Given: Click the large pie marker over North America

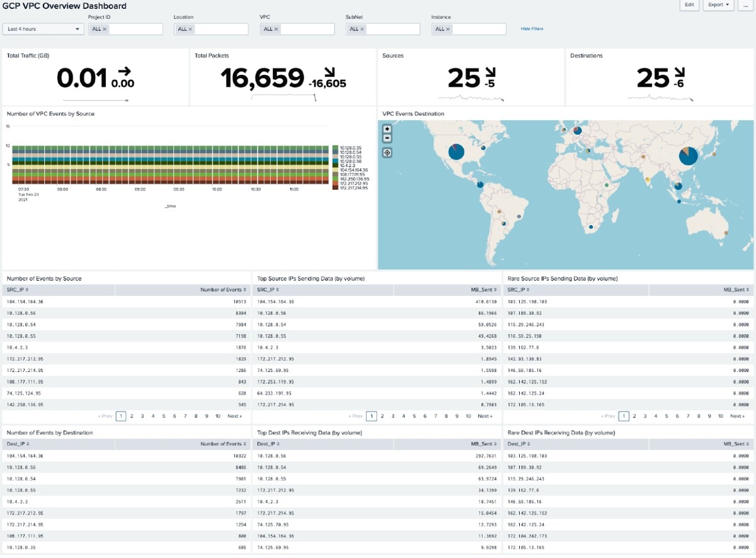Looking at the screenshot, I should (x=456, y=151).
